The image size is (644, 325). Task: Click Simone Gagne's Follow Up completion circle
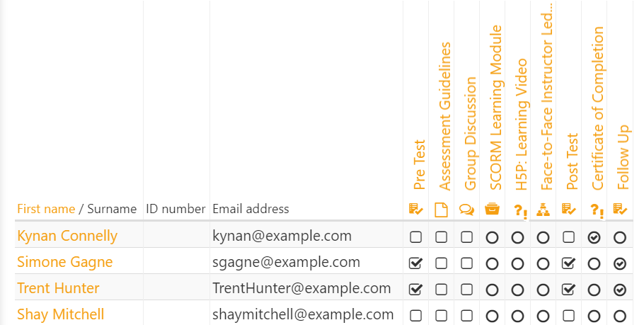(619, 264)
